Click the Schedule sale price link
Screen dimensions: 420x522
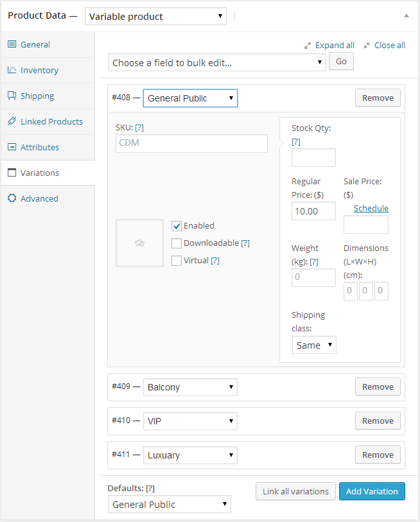[371, 209]
